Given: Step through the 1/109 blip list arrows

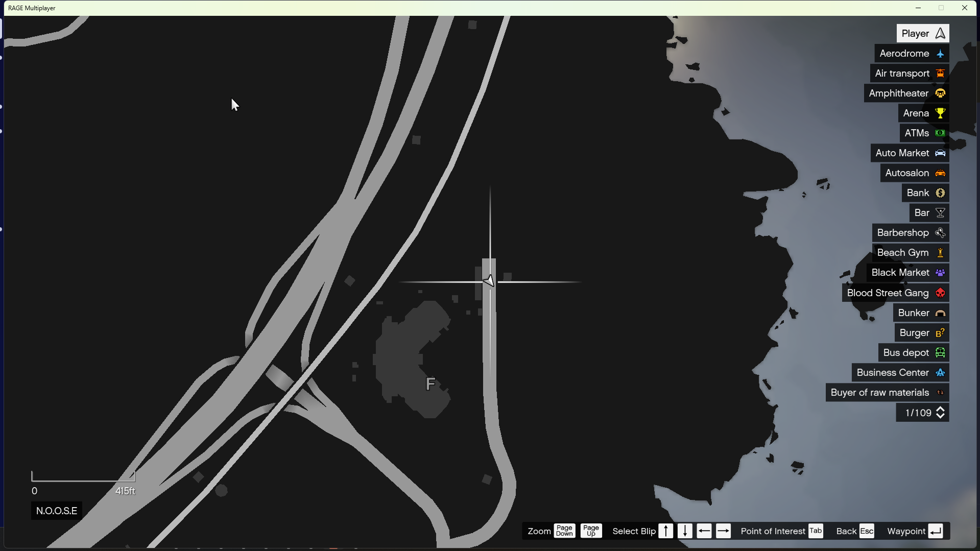Looking at the screenshot, I should (x=940, y=413).
